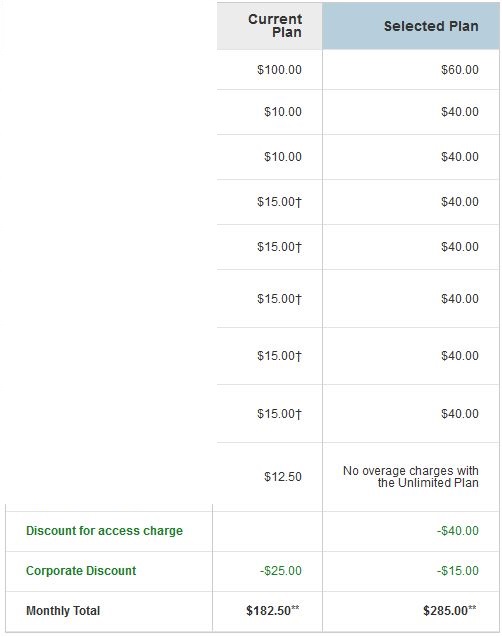The height and width of the screenshot is (637, 502).
Task: Click the Discount for access charge label
Action: [104, 531]
